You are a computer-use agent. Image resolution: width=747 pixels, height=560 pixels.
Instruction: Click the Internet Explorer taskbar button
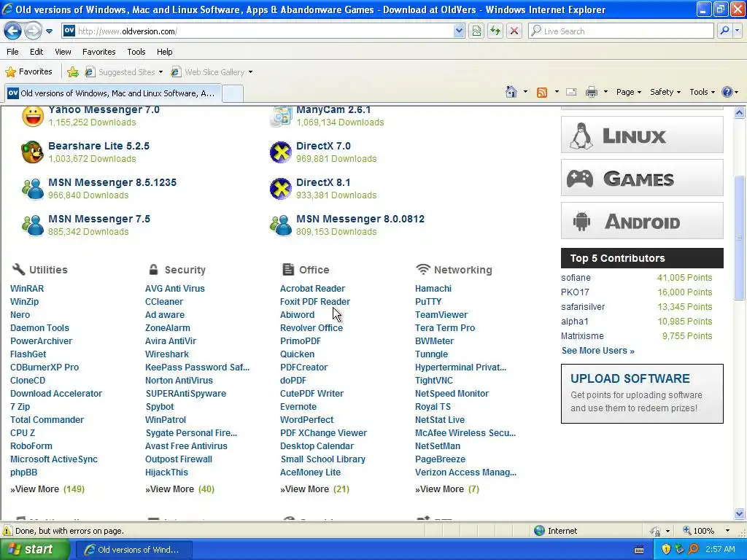point(134,550)
